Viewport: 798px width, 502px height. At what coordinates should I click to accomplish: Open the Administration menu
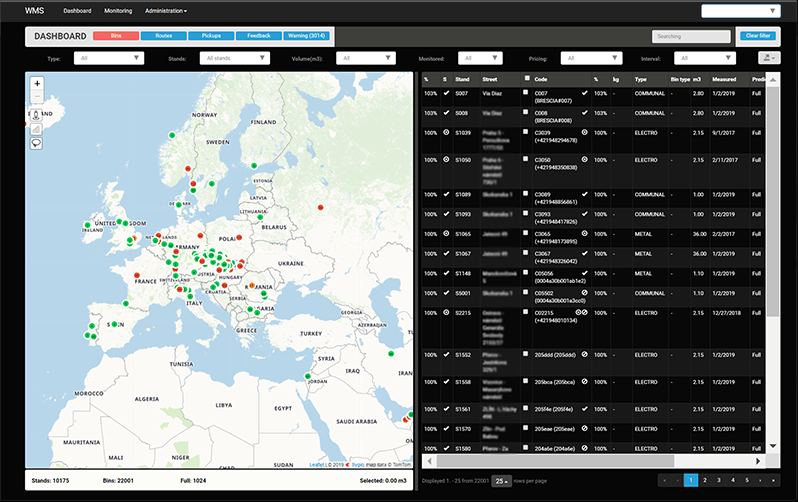pyautogui.click(x=166, y=11)
